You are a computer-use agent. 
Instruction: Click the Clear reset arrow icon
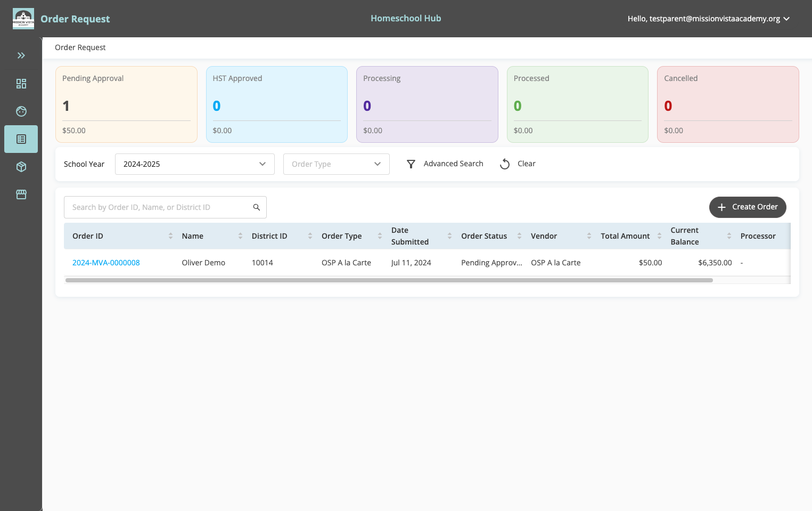click(505, 164)
